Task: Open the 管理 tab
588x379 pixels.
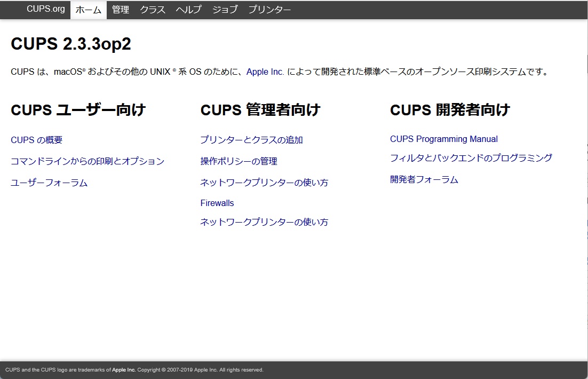Action: (121, 10)
